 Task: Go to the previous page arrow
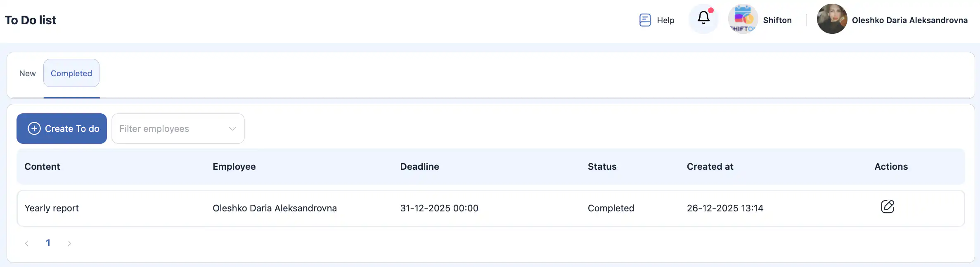pos(27,243)
